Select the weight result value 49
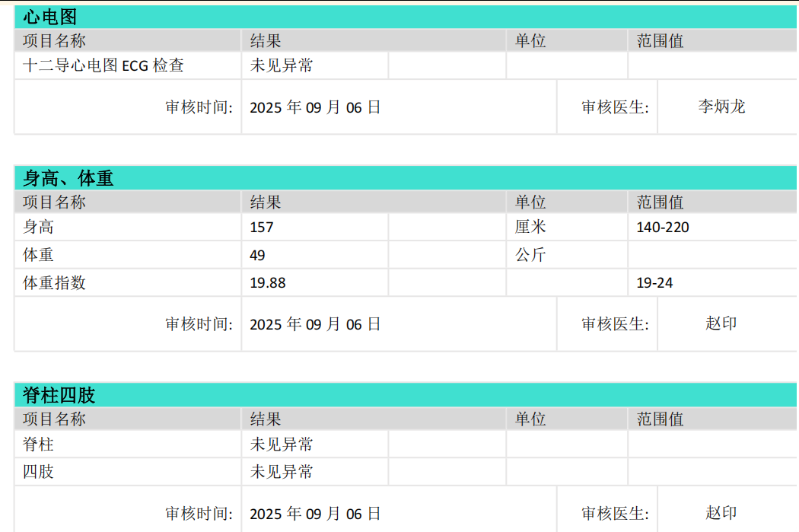The height and width of the screenshot is (532, 799). (258, 256)
